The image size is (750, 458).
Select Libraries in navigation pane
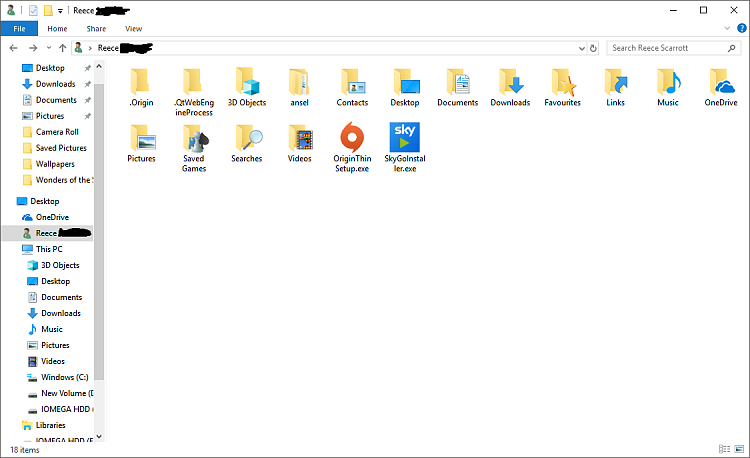pyautogui.click(x=50, y=425)
